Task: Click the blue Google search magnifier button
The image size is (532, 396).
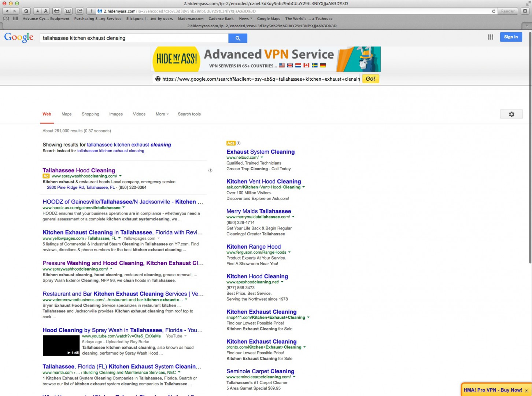Action: tap(238, 38)
